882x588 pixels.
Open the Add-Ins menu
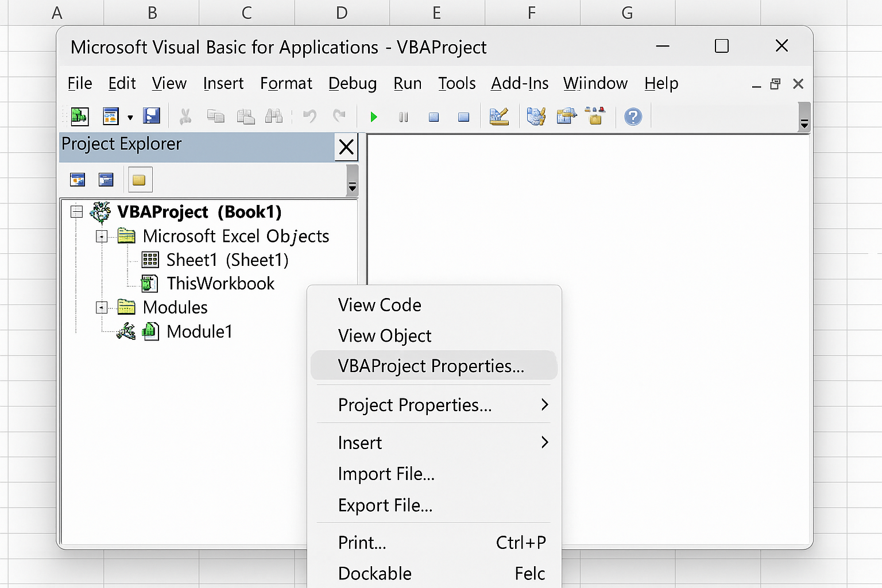520,83
